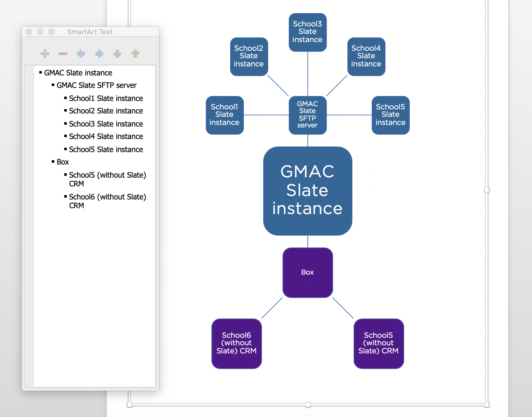Add a bullet with the green plus icon

coord(45,54)
